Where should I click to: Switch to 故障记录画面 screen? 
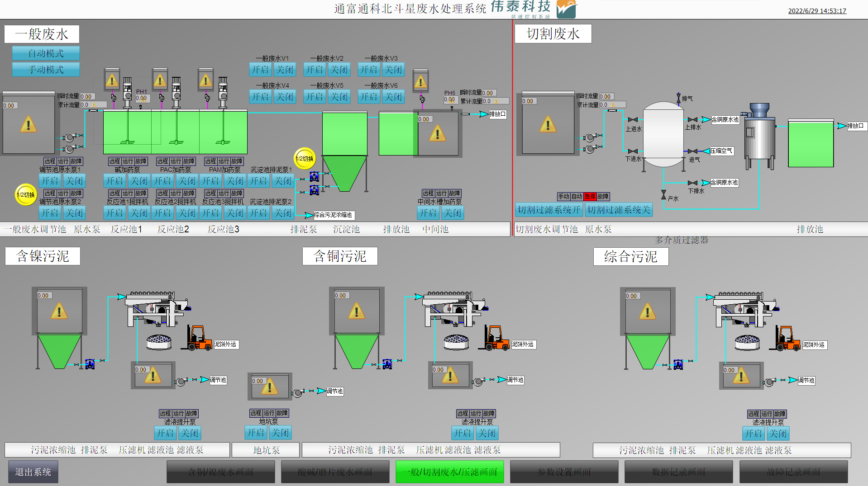click(x=793, y=472)
